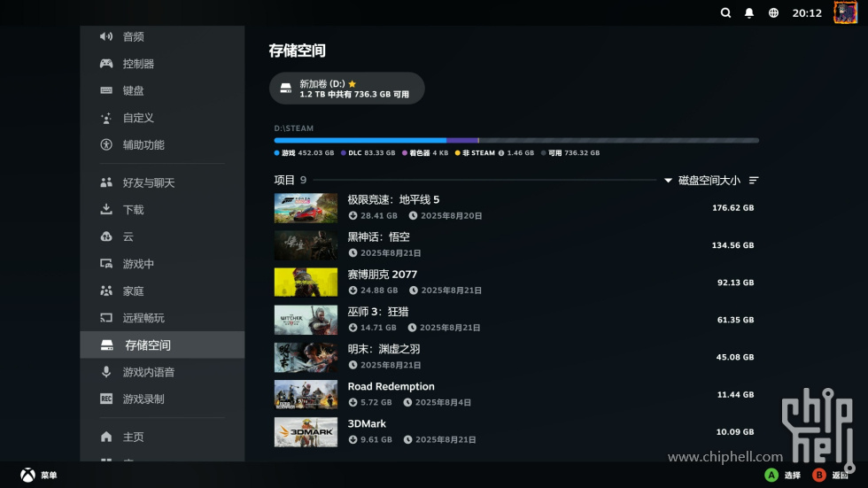Click blue 游戏 legend dot
The width and height of the screenshot is (868, 488).
(x=276, y=152)
